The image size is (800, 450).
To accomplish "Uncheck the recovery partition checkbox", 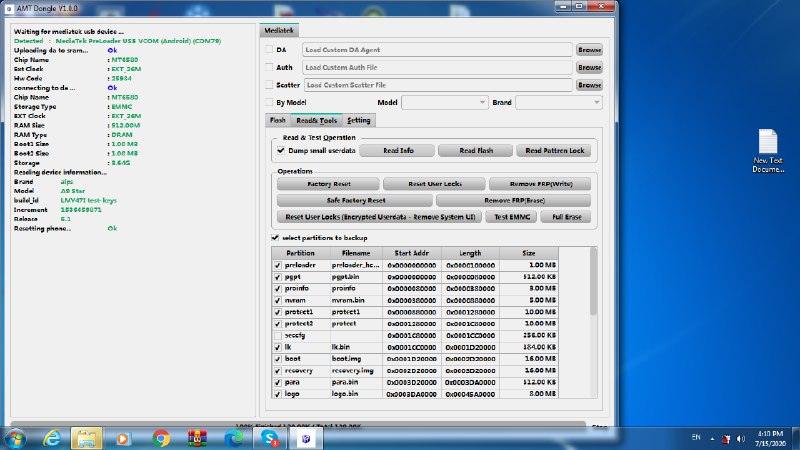I will point(278,371).
